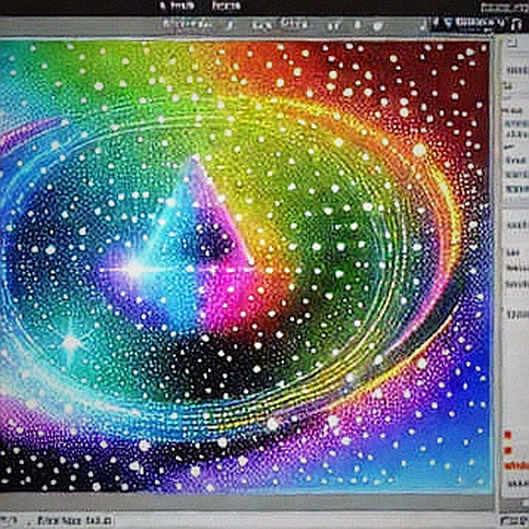Click the small slash icon after the first toolbar label

pyautogui.click(x=230, y=25)
